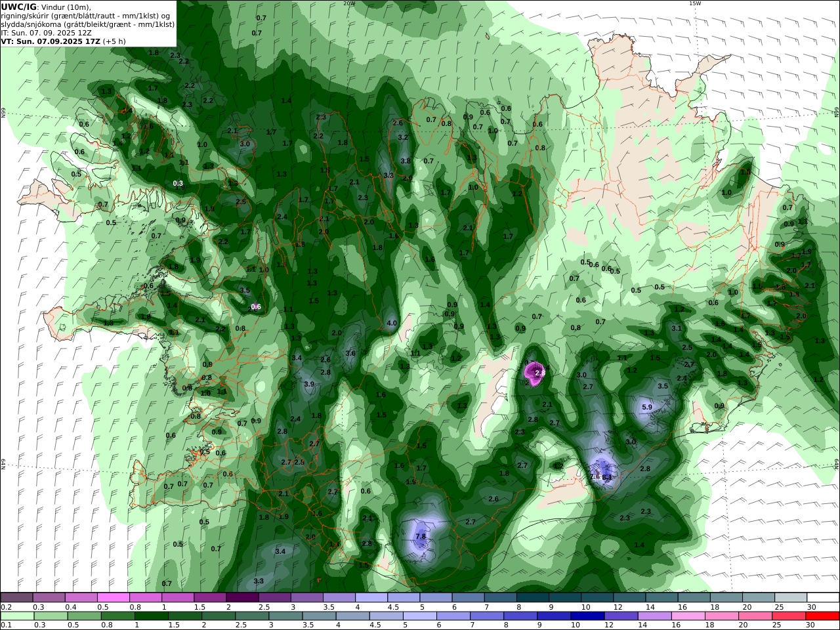Click the dark plum 0.2–0.3 swatch in upper legend
Image resolution: width=840 pixels, height=630 pixels.
pyautogui.click(x=16, y=598)
